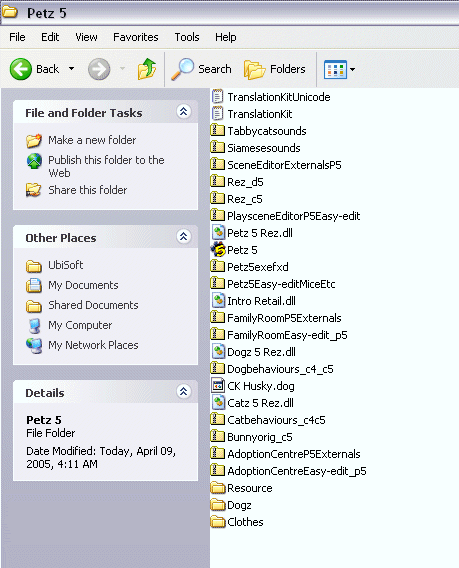Image resolution: width=459 pixels, height=568 pixels.
Task: Click Make a new folder link
Action: coord(92,140)
